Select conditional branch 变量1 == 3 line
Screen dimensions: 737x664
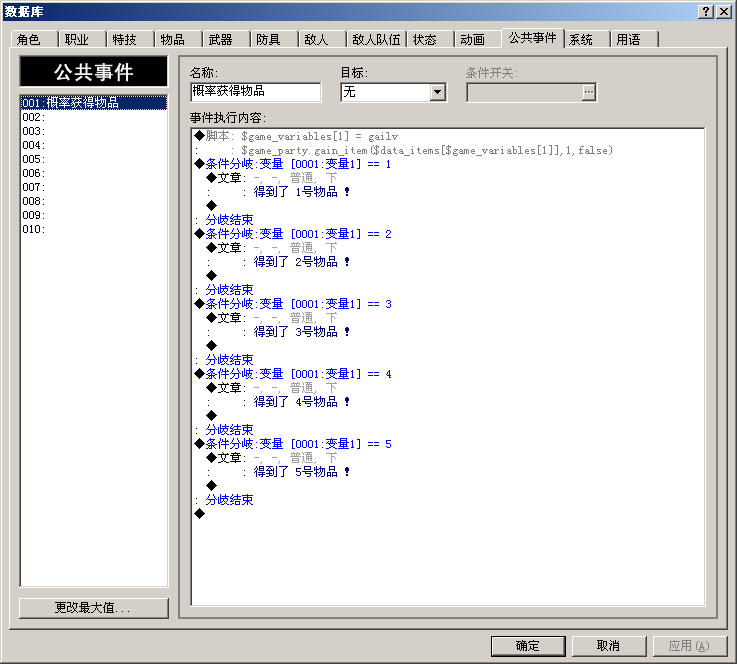pyautogui.click(x=447, y=304)
